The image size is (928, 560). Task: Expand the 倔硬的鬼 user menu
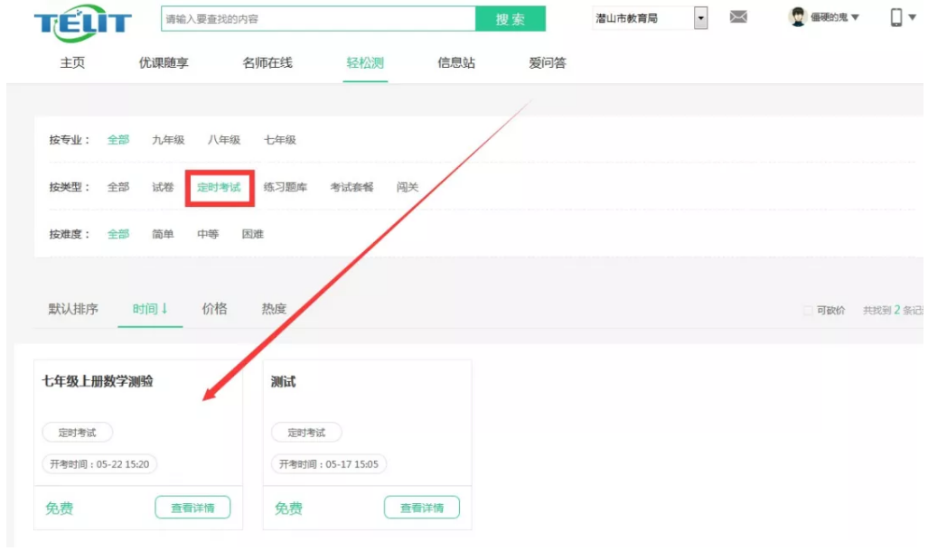pyautogui.click(x=855, y=18)
